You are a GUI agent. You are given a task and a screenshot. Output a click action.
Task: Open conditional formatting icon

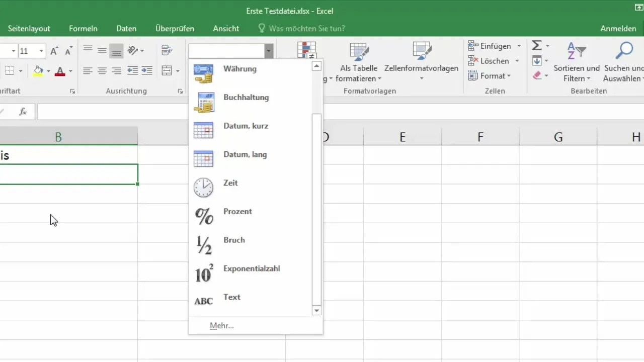[306, 51]
